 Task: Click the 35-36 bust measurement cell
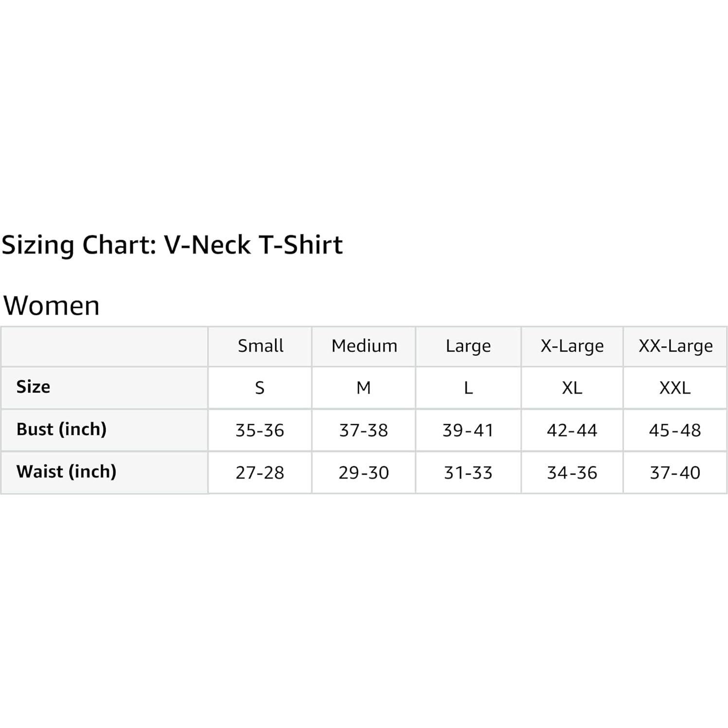[x=260, y=430]
